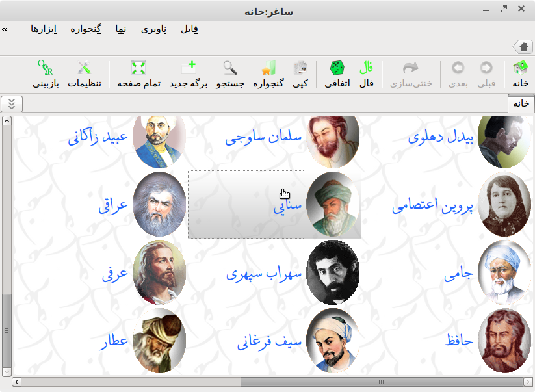Viewport: 535px width, 392px height.
Task: Open the ابزارها (Tools) menu
Action: coord(44,29)
